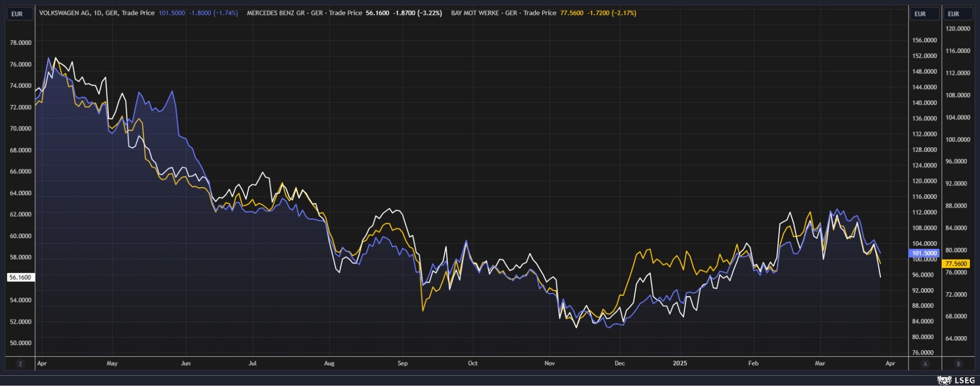This screenshot has width=980, height=386.
Task: Click the BMW change value -1.7200 (-2.17%)
Action: click(x=611, y=13)
